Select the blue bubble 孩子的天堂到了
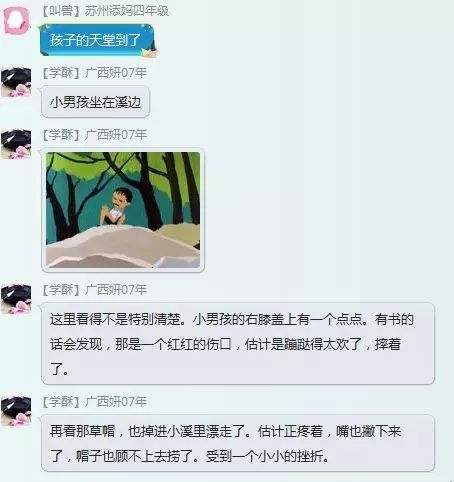 pyautogui.click(x=97, y=40)
